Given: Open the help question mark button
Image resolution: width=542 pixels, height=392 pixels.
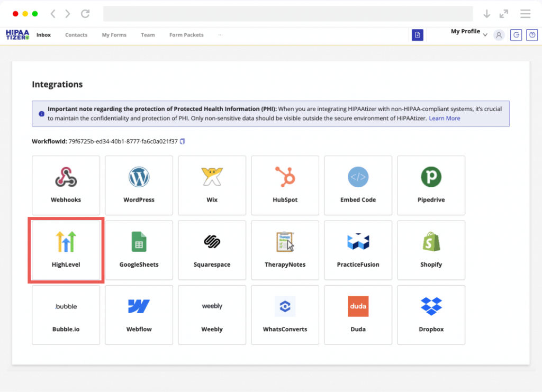Looking at the screenshot, I should (531, 35).
